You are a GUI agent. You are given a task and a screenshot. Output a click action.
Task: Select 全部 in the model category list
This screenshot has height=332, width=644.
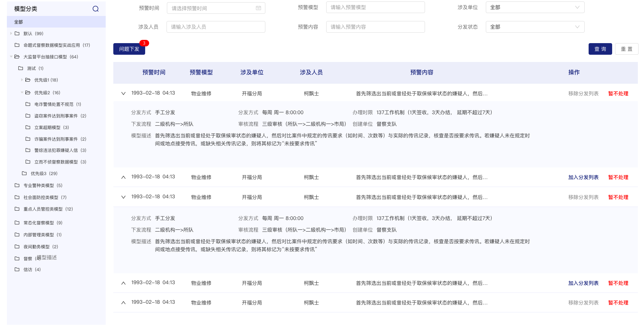[x=18, y=22]
